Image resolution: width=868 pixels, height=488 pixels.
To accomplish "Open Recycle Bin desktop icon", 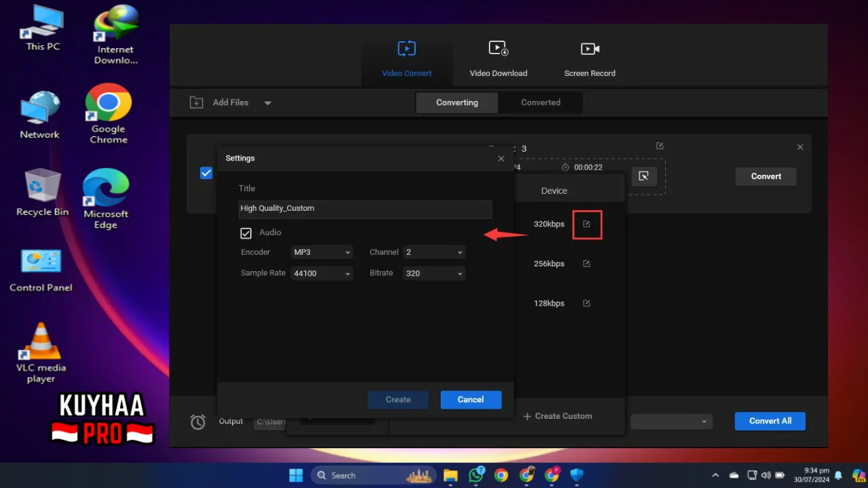I will point(42,192).
